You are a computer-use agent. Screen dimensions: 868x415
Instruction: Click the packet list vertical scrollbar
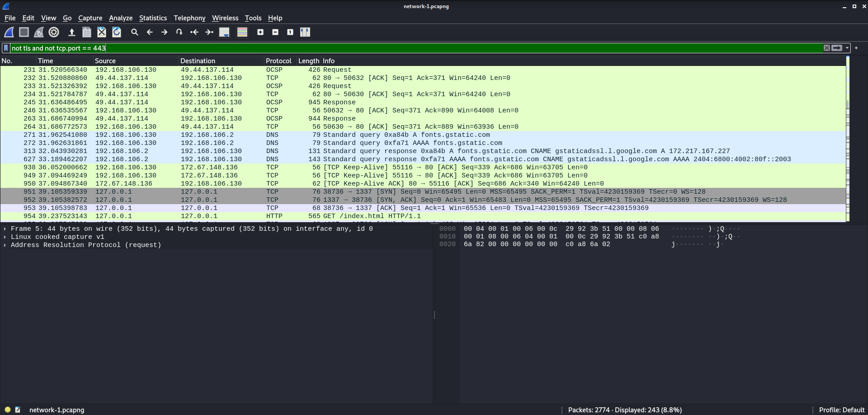[x=848, y=139]
